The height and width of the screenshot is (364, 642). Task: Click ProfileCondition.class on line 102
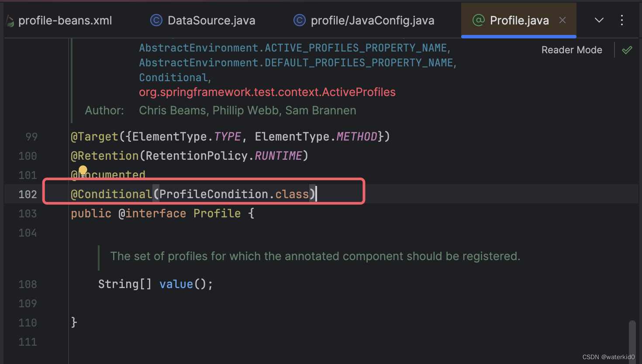click(x=234, y=194)
